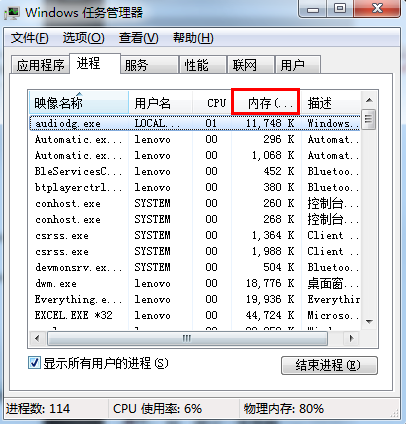Click the 19,936 K memory value
This screenshot has height=424, width=406.
pyautogui.click(x=270, y=299)
